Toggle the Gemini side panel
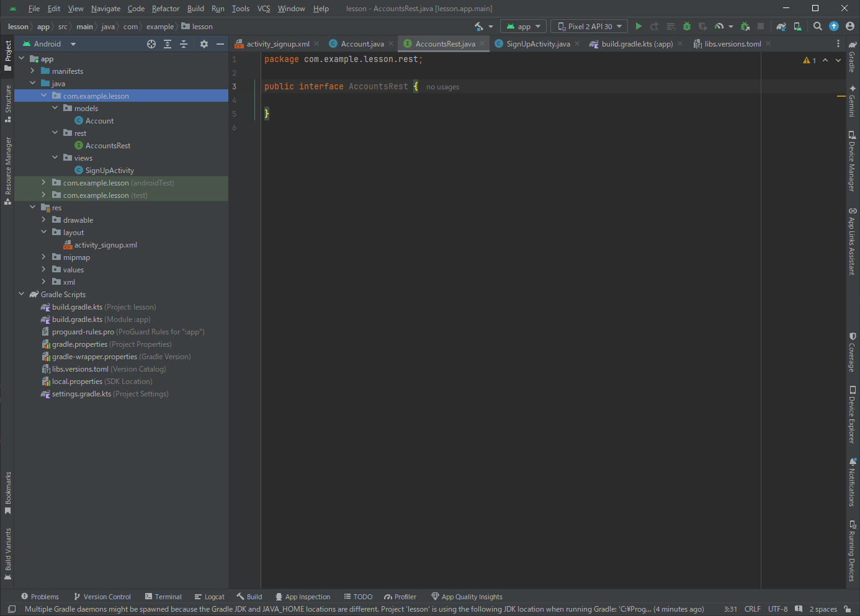This screenshot has width=860, height=616. [x=853, y=101]
